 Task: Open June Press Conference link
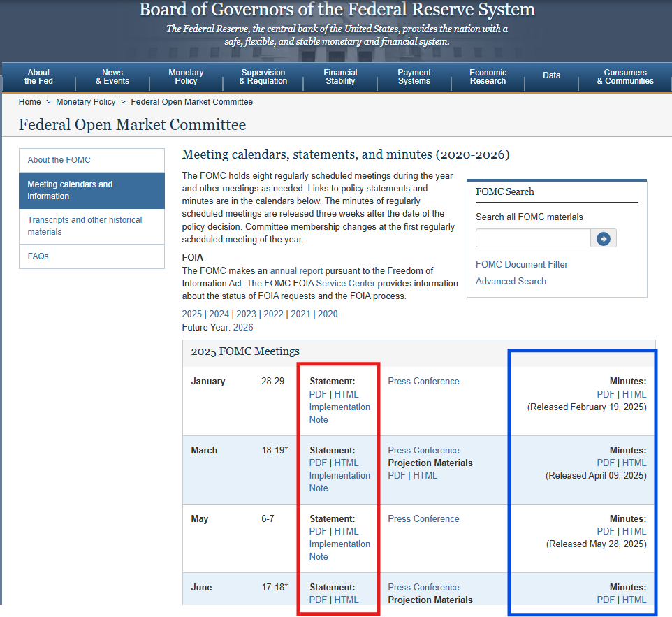click(x=423, y=588)
